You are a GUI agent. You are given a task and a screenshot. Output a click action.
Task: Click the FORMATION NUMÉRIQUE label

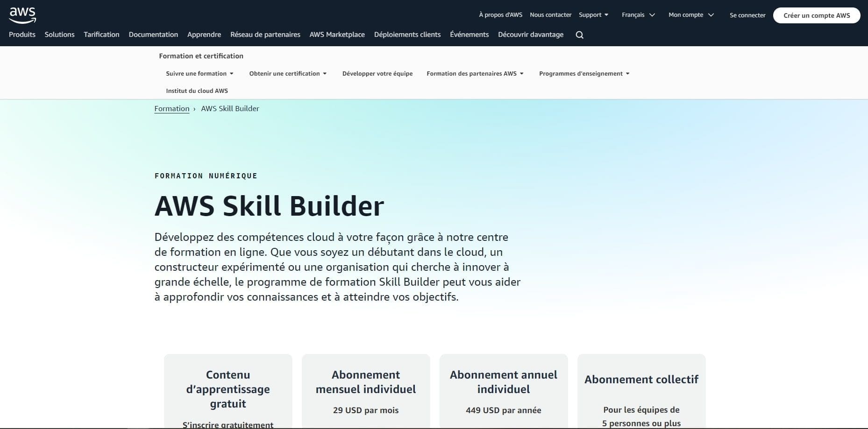206,176
